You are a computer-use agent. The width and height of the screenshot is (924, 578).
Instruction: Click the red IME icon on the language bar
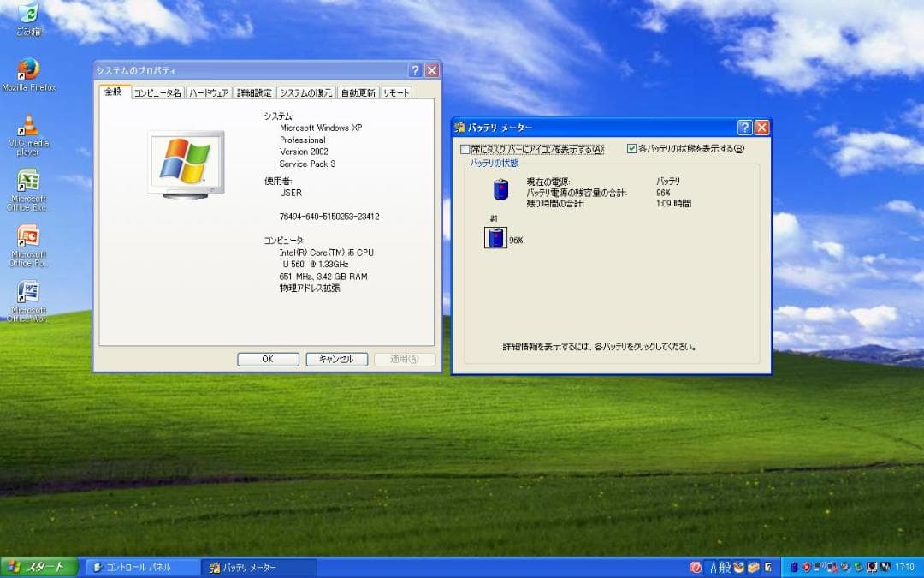click(696, 568)
